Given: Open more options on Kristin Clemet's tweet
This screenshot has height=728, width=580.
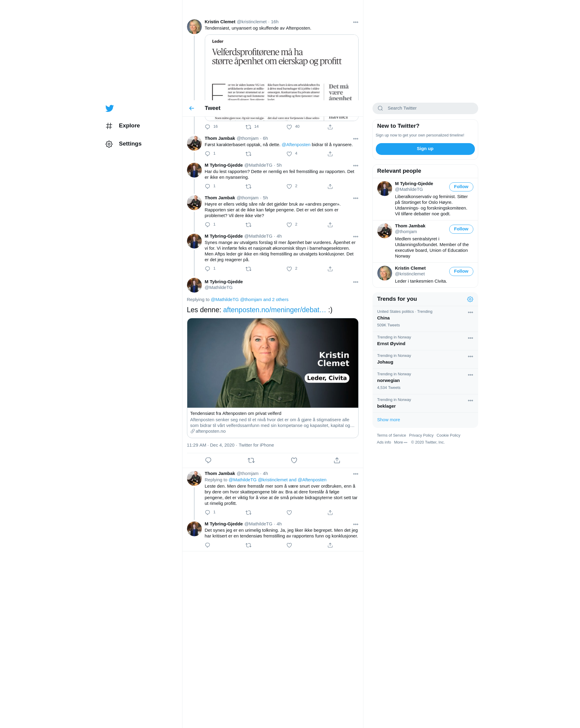Looking at the screenshot, I should [x=355, y=22].
